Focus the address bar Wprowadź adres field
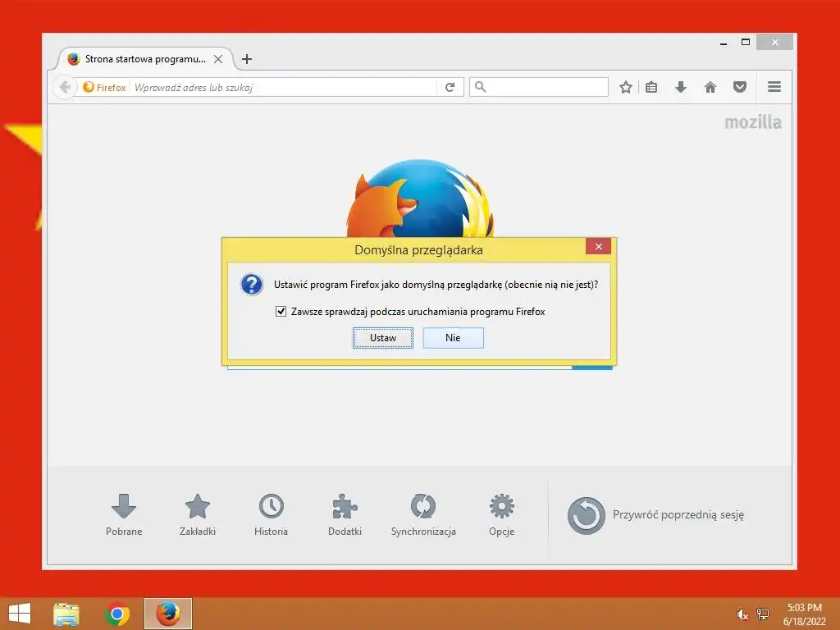 click(284, 87)
